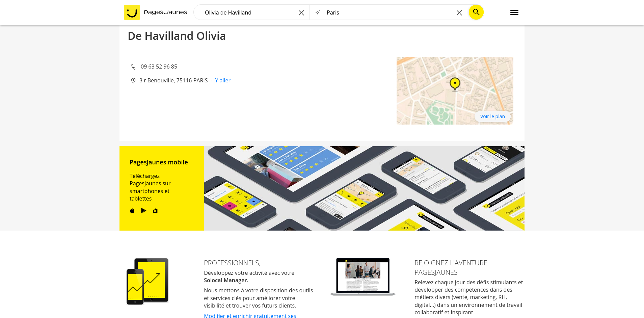This screenshot has height=318, width=644.
Task: Click the PagesJaunes smiley logo
Action: click(x=132, y=12)
